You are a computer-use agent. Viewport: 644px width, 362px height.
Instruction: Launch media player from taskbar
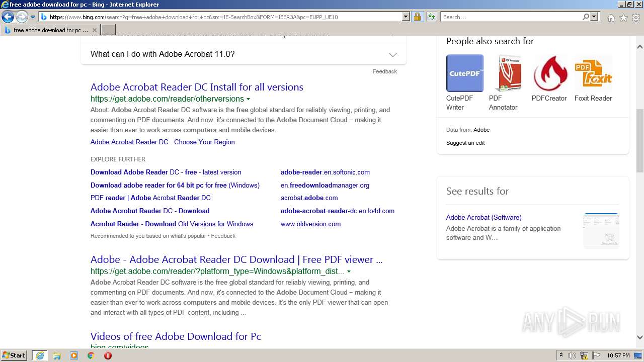coord(74,355)
